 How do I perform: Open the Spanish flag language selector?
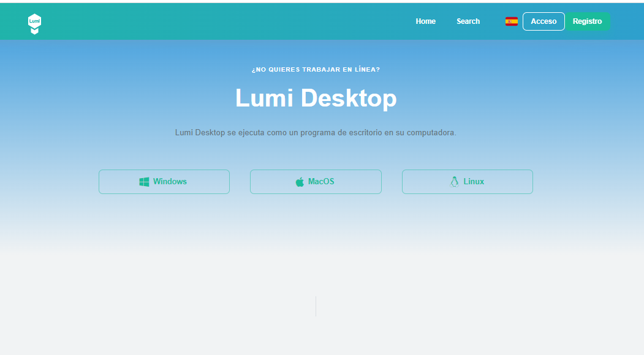[x=511, y=21]
